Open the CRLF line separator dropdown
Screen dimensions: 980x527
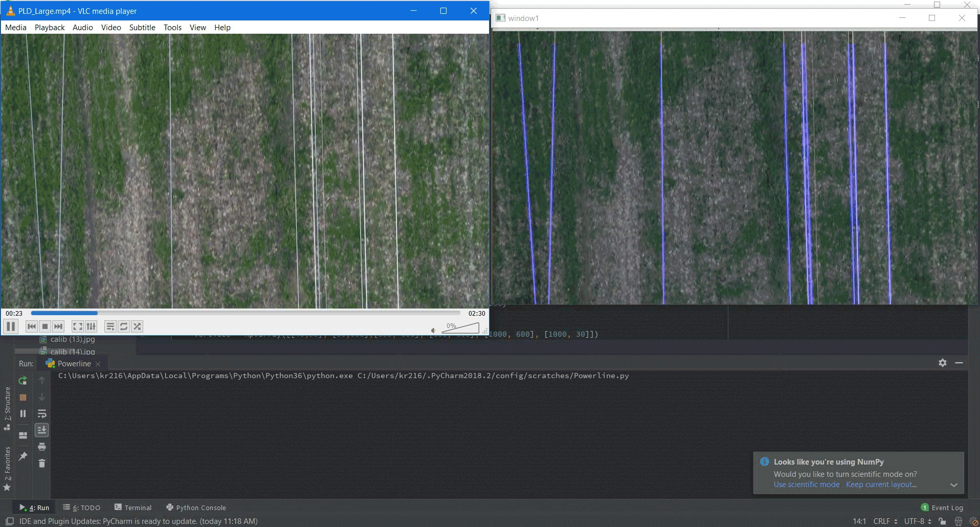[885, 521]
